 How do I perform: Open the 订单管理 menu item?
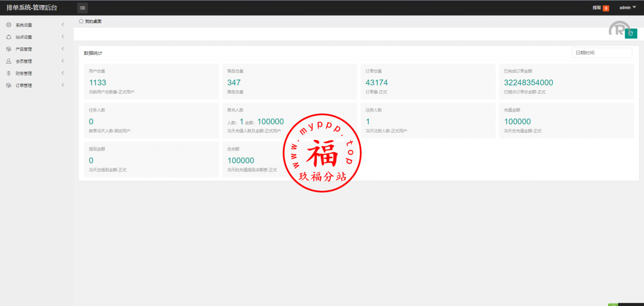coord(24,85)
